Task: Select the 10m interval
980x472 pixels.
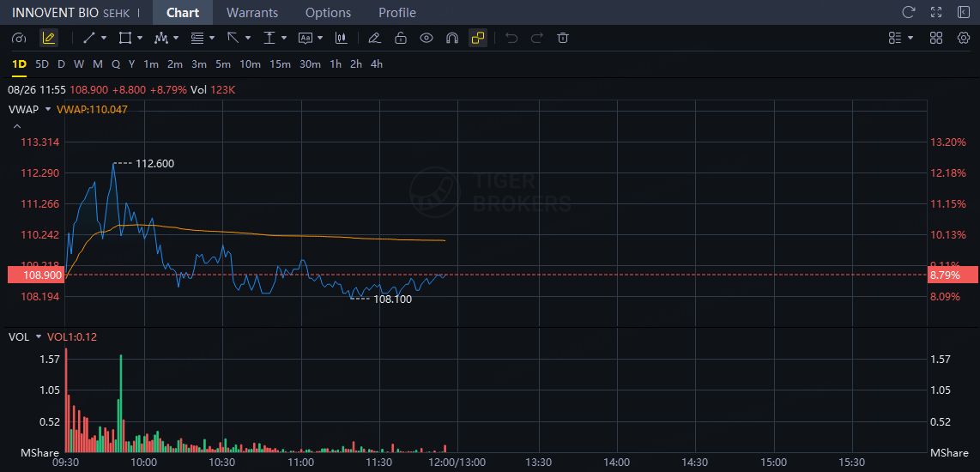Action: click(250, 64)
